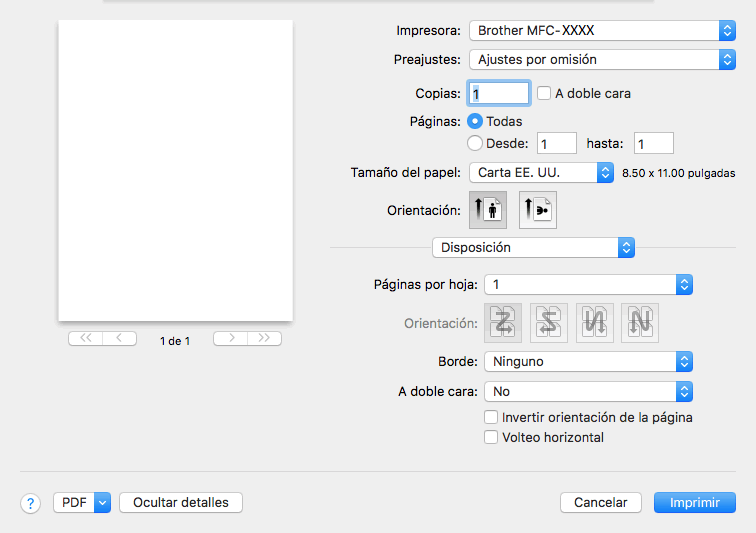Click the Copias number field
The image size is (756, 533).
[x=499, y=93]
